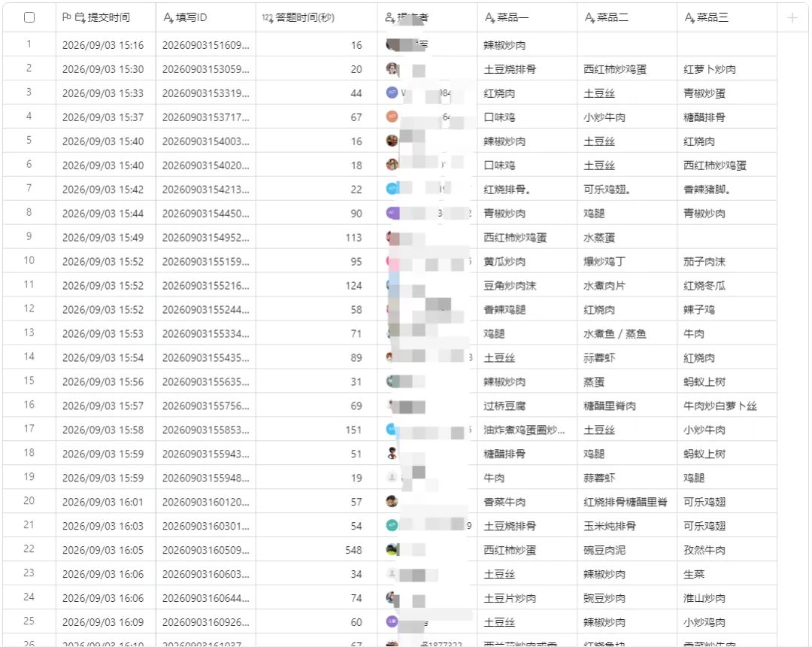Screen dimensions: 812x647
Task: Click the cell 爆炒鸡丁
Action: click(x=627, y=261)
